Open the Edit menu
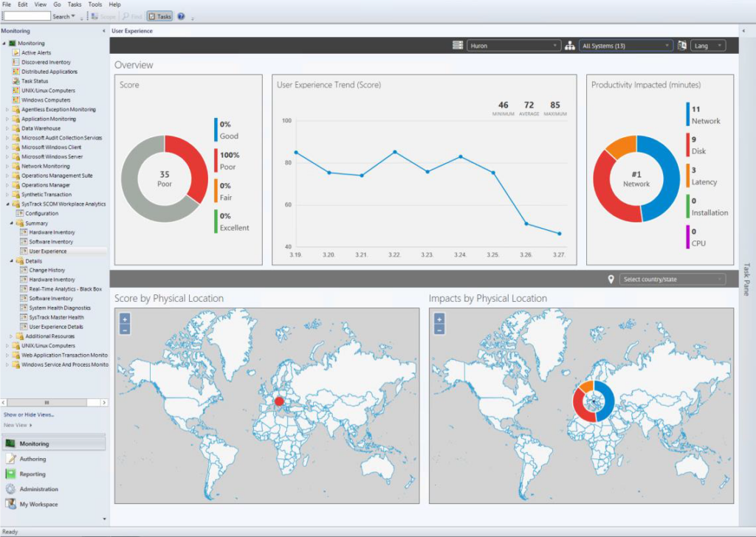Viewport: 756px width, 537px height. click(23, 4)
